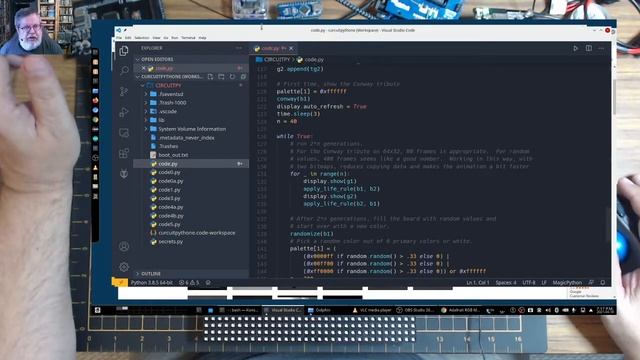Open code0a.py in explorer
This screenshot has width=640, height=360.
(x=191, y=181)
